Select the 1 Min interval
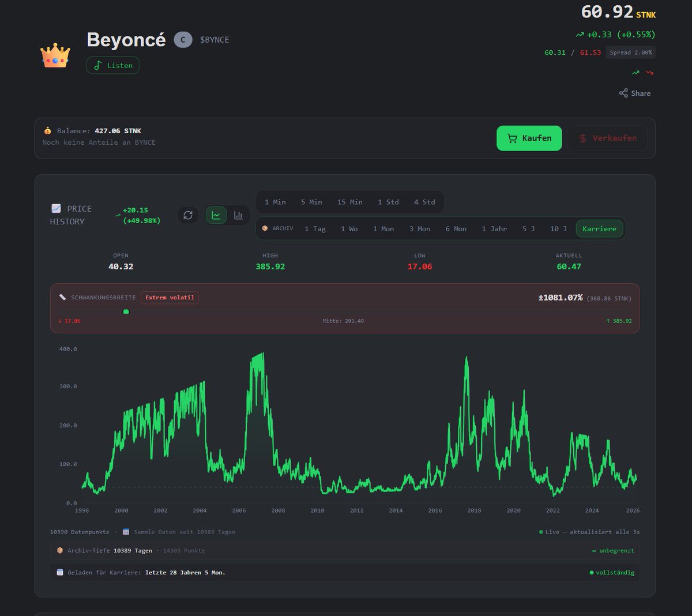Image resolution: width=692 pixels, height=616 pixels. point(275,202)
